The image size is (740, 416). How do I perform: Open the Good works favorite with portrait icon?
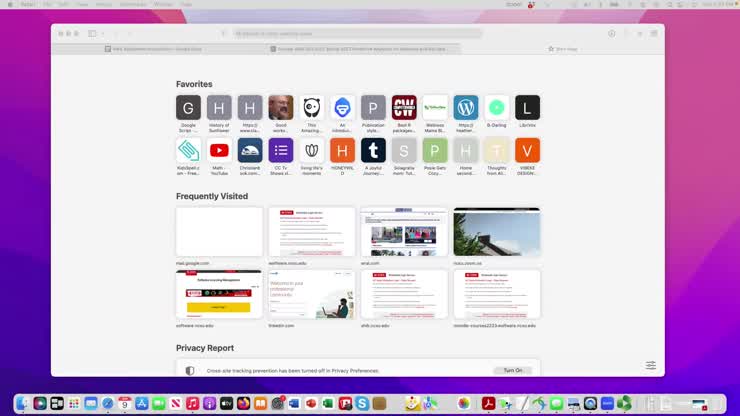(281, 108)
